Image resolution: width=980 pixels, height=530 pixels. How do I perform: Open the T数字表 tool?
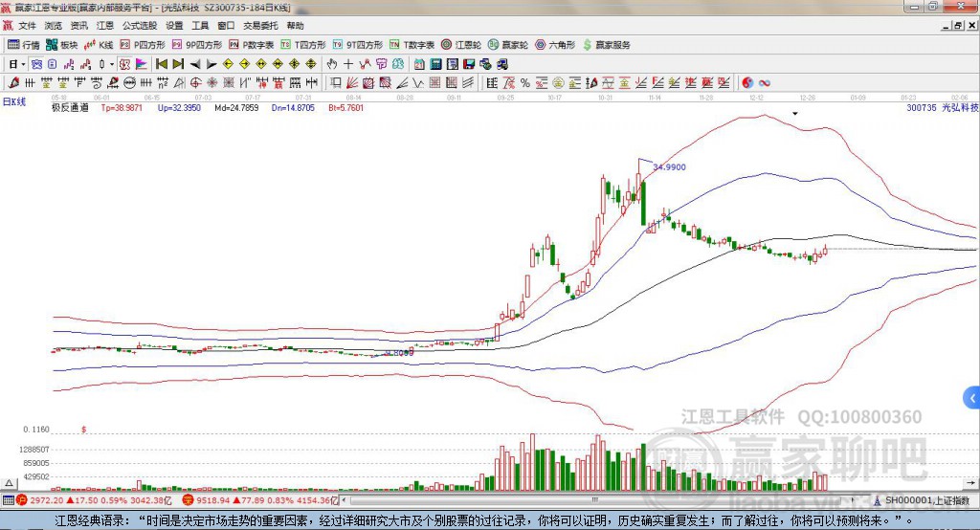pos(412,45)
